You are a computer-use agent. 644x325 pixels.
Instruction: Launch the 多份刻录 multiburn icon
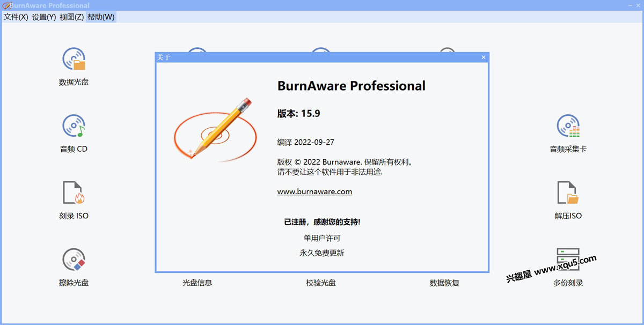(568, 259)
